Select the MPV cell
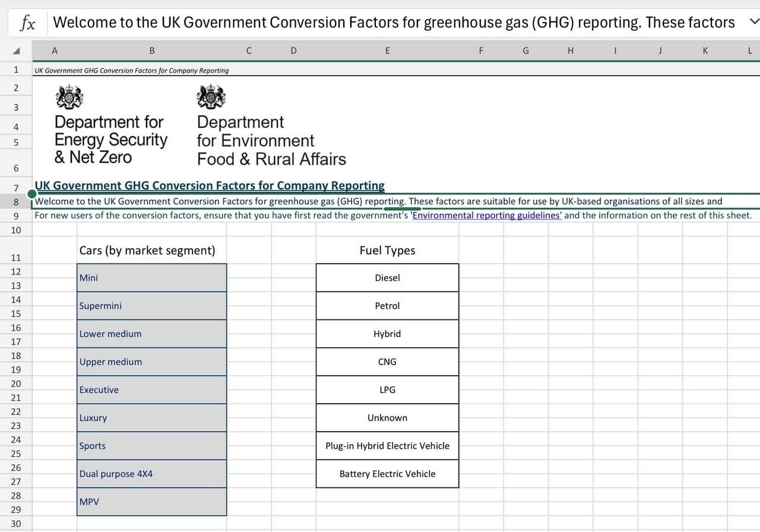760x532 pixels. click(152, 502)
